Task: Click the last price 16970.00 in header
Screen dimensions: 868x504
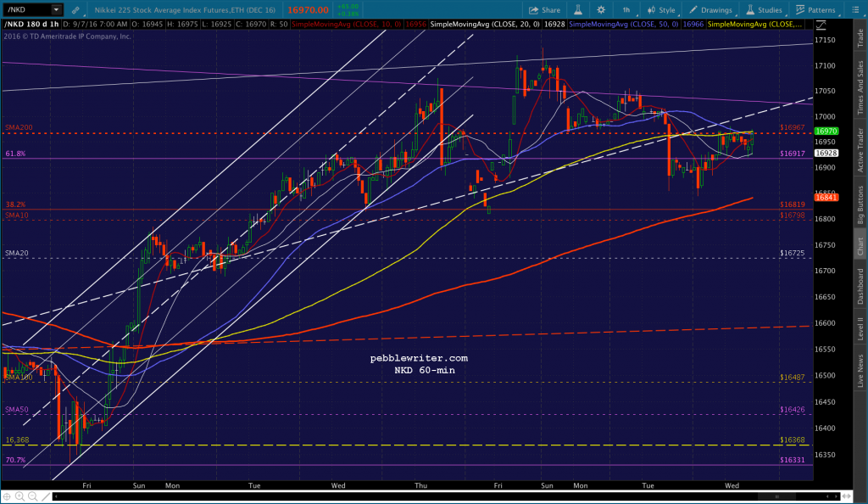Action: pyautogui.click(x=308, y=10)
